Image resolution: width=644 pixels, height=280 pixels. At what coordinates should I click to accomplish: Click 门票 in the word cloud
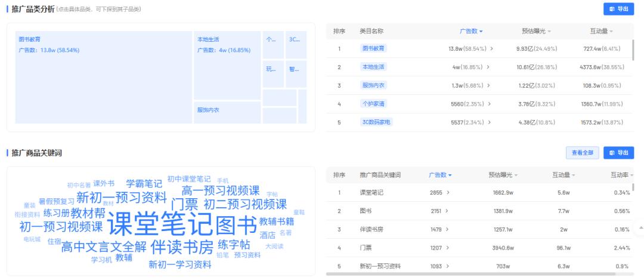184,204
